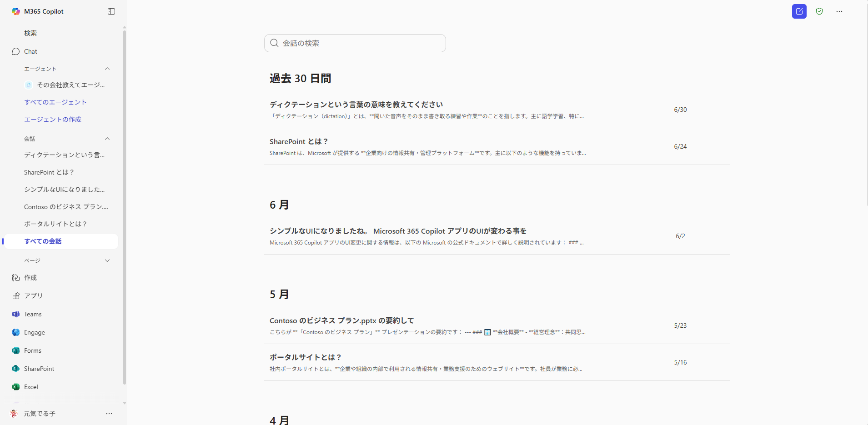868x425 pixels.
Task: Open ディクテーションという言葉の意味を教えてください conversation
Action: (x=497, y=110)
